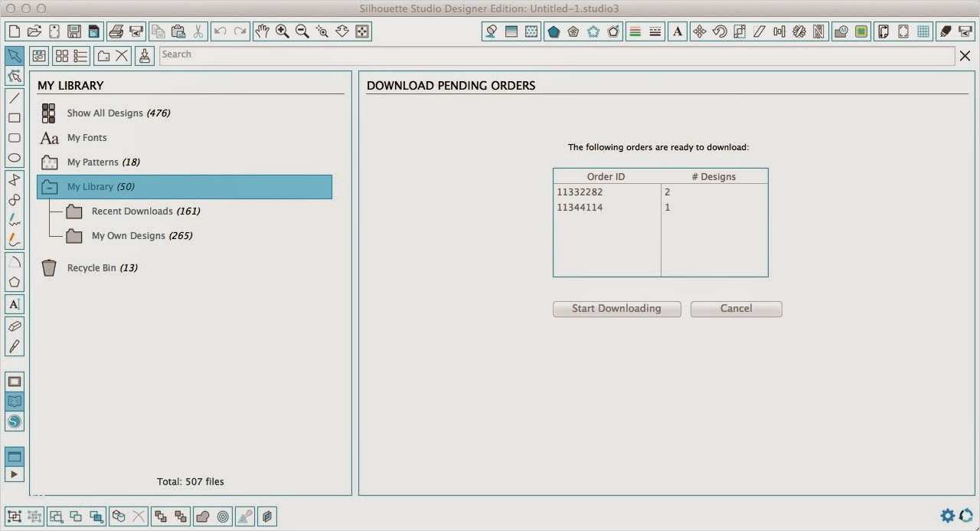
Task: Zoom out with minus magnifier
Action: pyautogui.click(x=302, y=31)
